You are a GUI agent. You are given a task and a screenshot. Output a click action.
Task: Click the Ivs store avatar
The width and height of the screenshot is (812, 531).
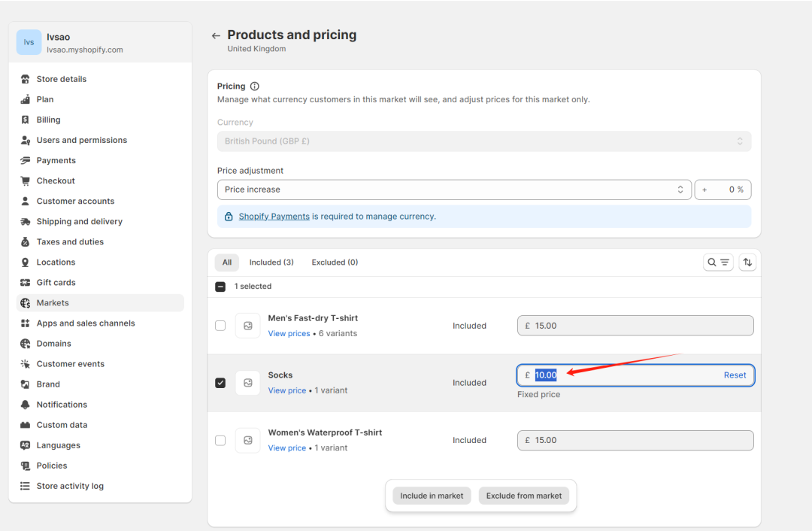[x=29, y=42]
